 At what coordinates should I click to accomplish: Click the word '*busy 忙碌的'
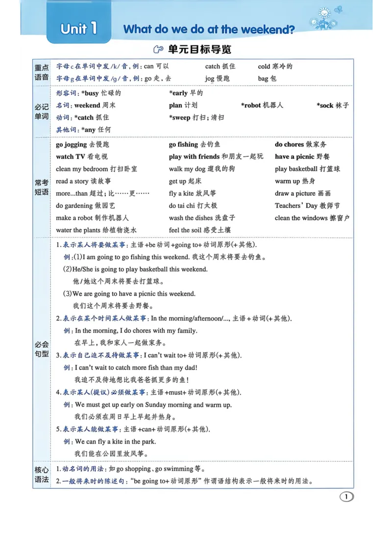pyautogui.click(x=101, y=93)
